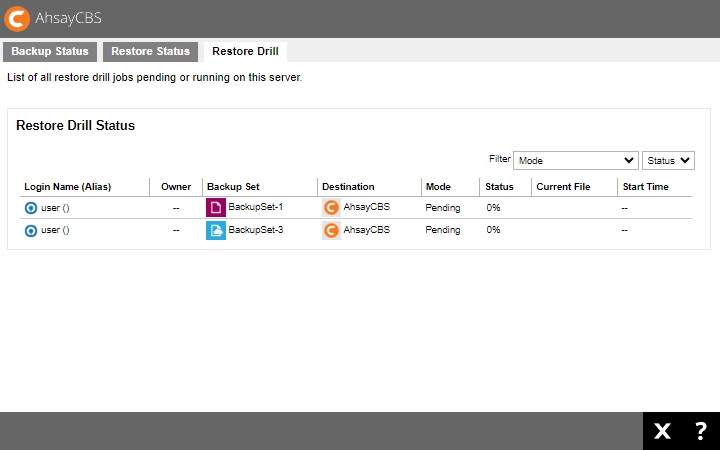Click the Destination column header

coord(348,187)
